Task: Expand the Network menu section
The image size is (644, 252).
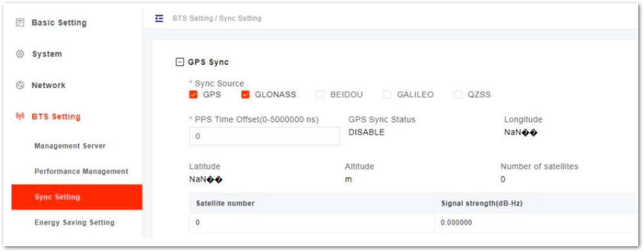Action: [48, 85]
